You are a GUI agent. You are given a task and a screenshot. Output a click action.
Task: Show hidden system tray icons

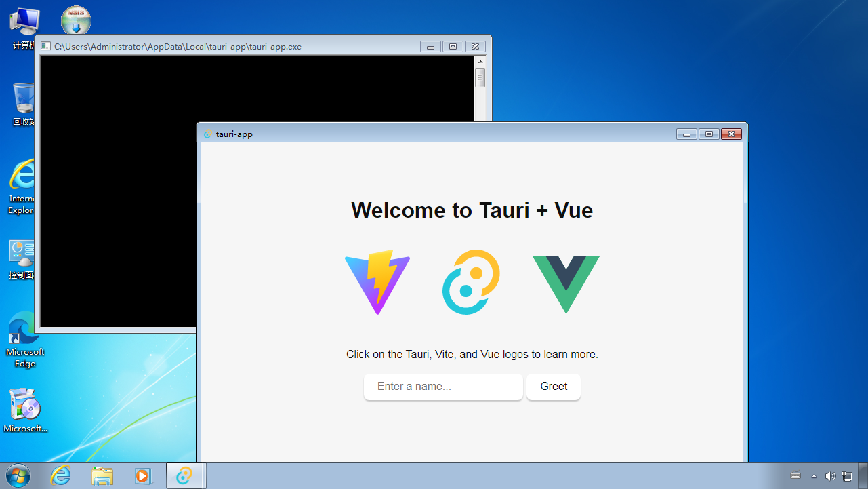click(x=814, y=476)
